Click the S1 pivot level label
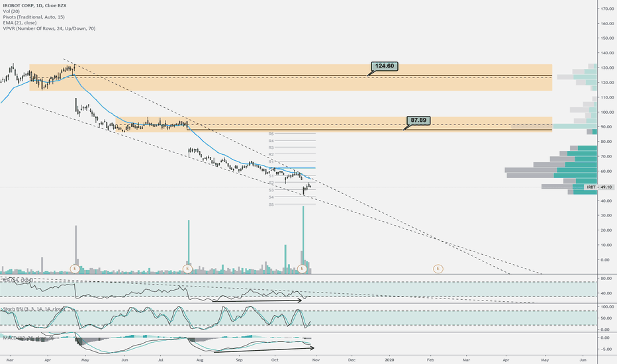Screen dimensions: 617x364 (x=271, y=176)
